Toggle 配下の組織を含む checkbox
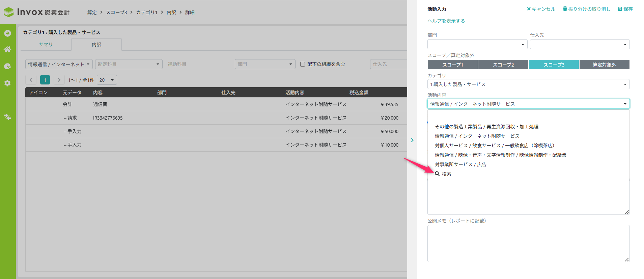This screenshot has width=644, height=279. tap(303, 64)
